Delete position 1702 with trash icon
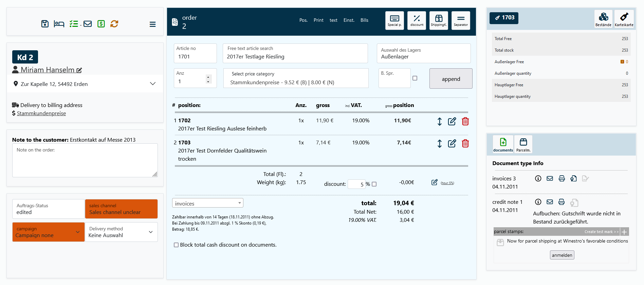Image resolution: width=644 pixels, height=285 pixels. (465, 121)
